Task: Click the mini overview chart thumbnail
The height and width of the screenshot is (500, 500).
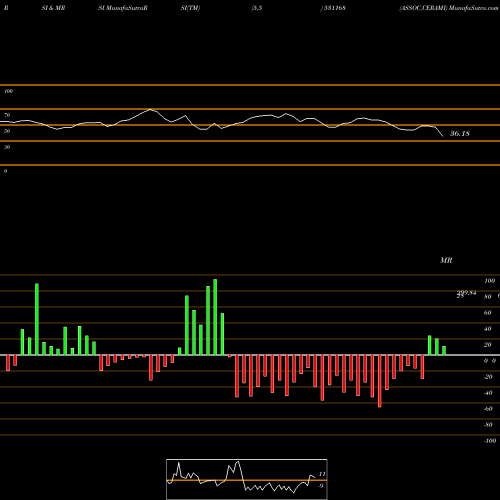Action: [x=247, y=479]
